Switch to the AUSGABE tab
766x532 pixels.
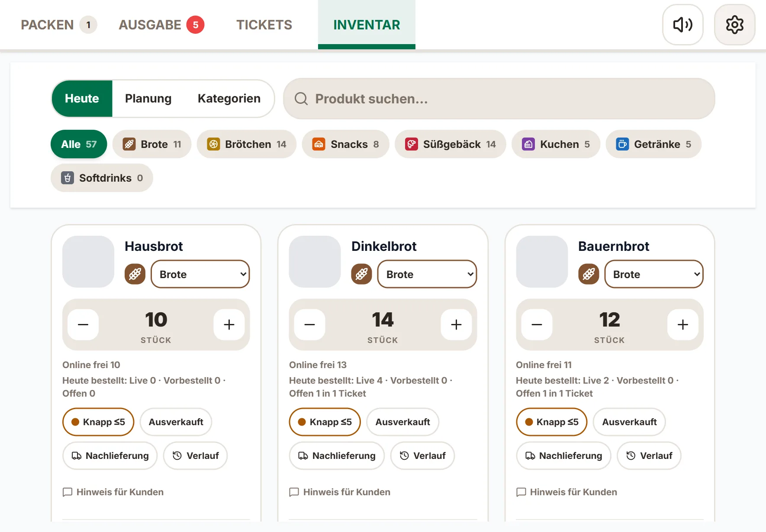coord(161,25)
